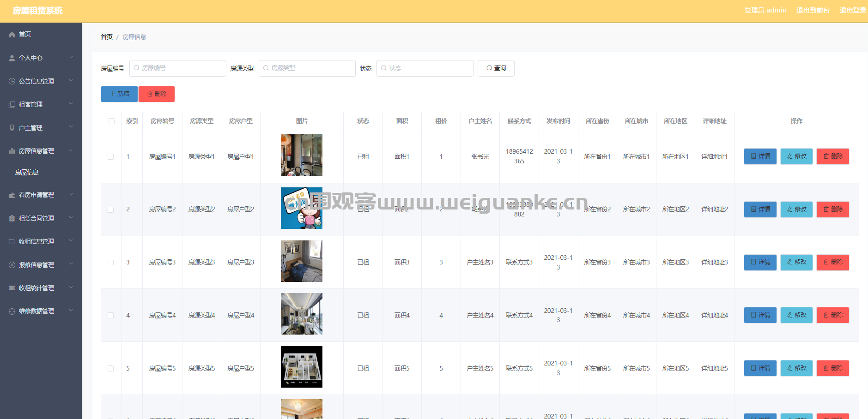
Task: Open the floor-plan thumbnail in row 房屋编号5
Action: [302, 367]
